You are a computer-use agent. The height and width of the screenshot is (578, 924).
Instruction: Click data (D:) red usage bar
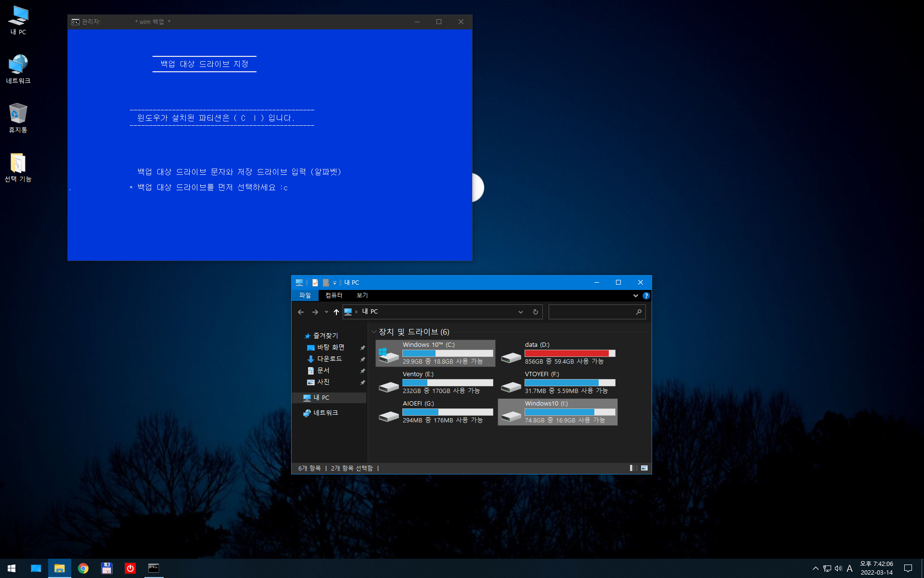(x=570, y=353)
